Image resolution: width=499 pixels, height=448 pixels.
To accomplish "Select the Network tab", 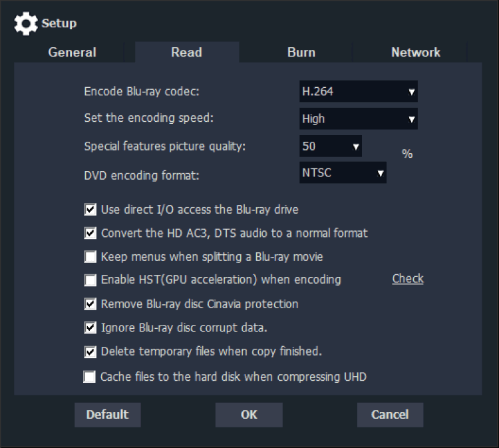I will click(x=415, y=53).
